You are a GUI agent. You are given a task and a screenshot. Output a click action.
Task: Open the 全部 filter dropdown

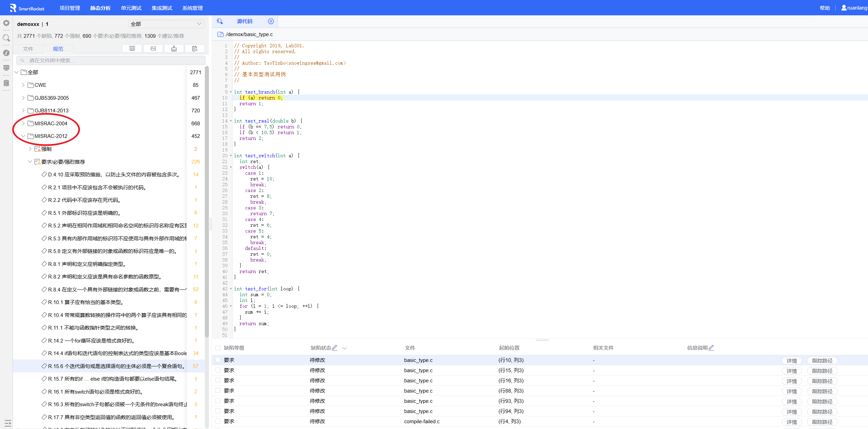point(166,24)
